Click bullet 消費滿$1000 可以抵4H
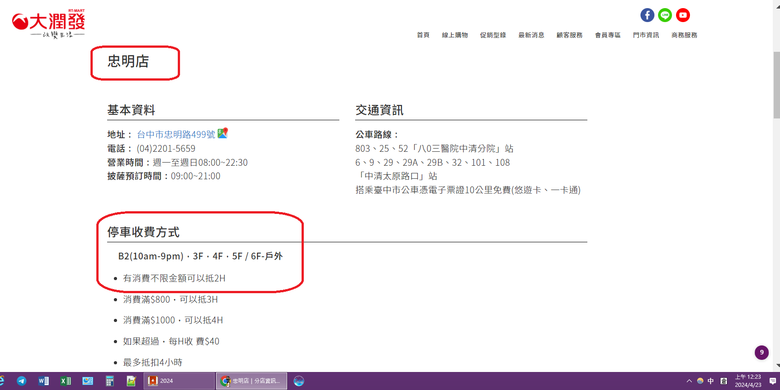The height and width of the screenshot is (390, 780). (173, 320)
